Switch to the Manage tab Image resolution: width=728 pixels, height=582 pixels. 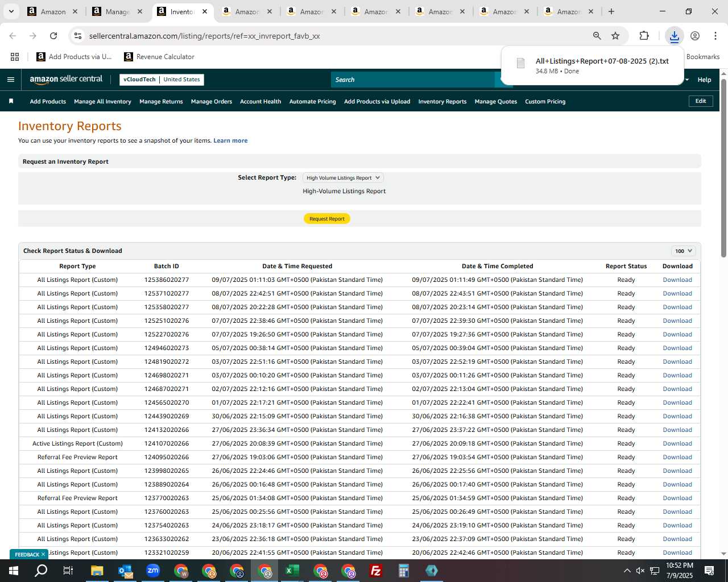click(117, 11)
